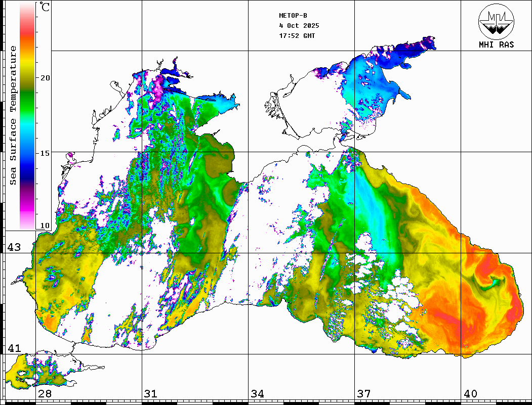Viewport: 532px width, 405px height.
Task: Click the latitude label 43
Action: click(14, 247)
